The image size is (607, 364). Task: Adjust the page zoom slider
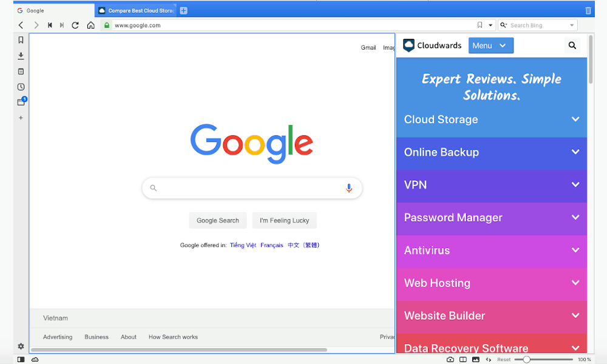[x=543, y=359]
